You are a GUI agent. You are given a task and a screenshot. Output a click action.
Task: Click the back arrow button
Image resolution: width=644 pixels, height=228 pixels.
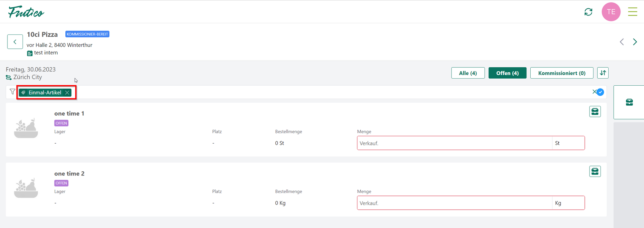click(x=15, y=42)
